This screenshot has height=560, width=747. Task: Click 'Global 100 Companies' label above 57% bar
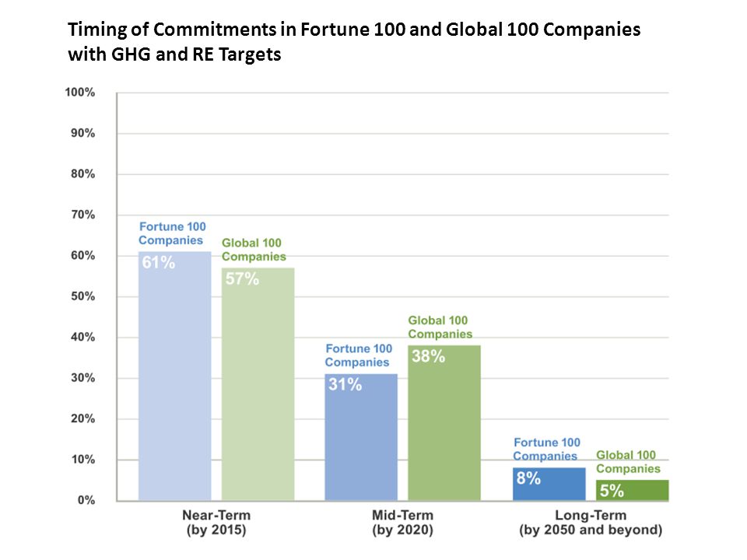[254, 250]
